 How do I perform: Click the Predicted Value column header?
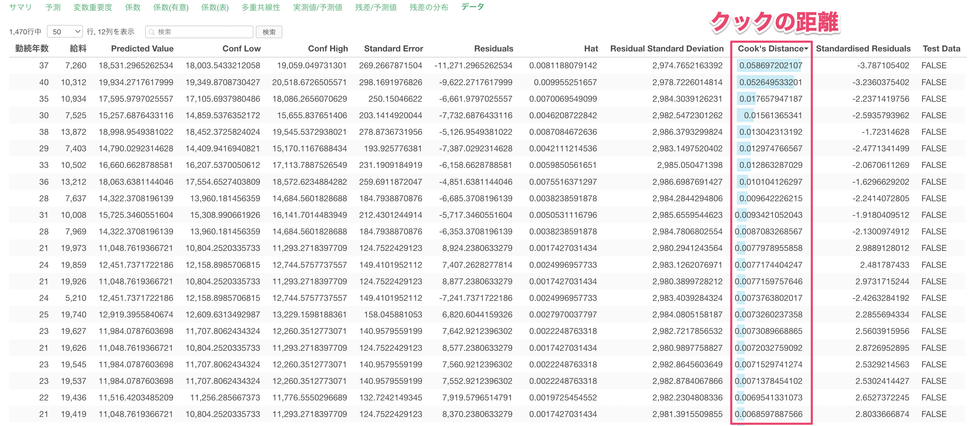[x=142, y=48]
